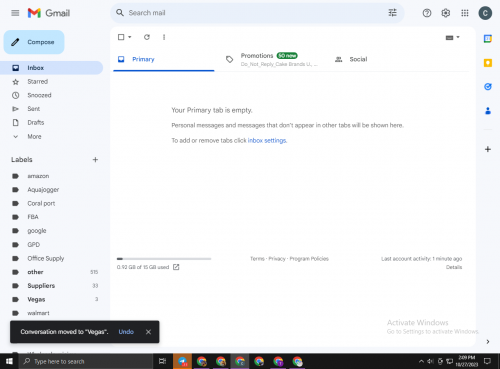The width and height of the screenshot is (500, 369).
Task: Open the Support help icon
Action: coord(427,13)
